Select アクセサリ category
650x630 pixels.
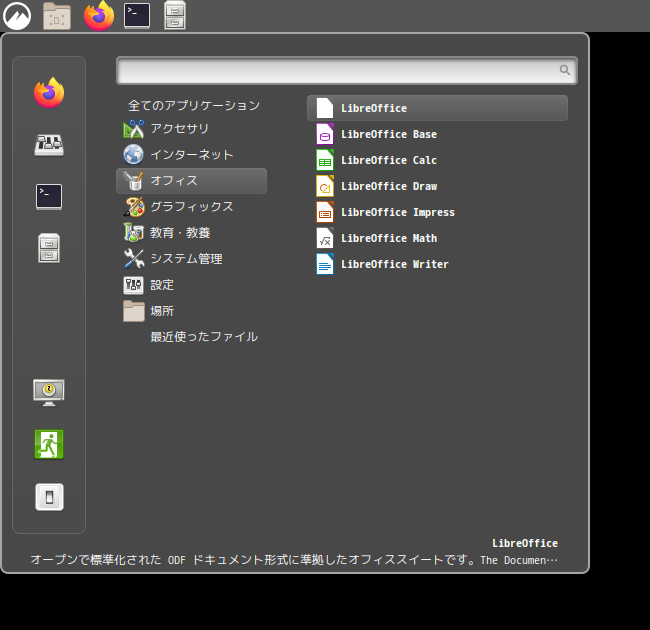(x=192, y=129)
